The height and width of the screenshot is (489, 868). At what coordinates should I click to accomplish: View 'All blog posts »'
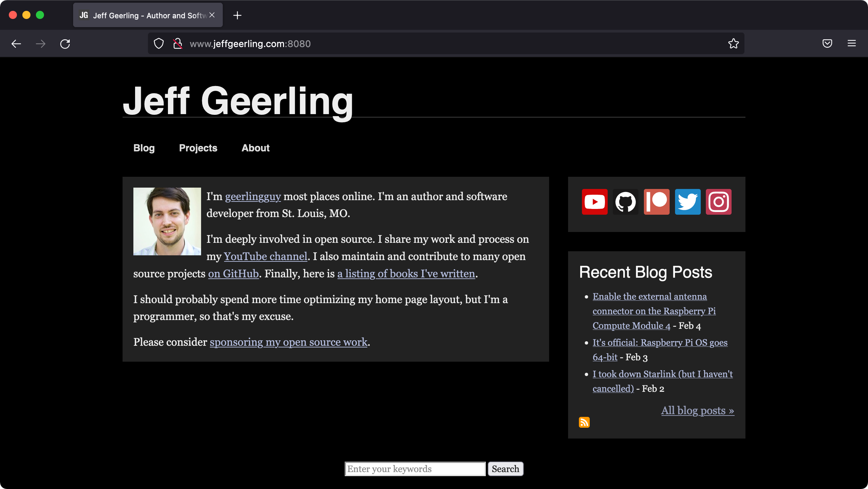697,410
